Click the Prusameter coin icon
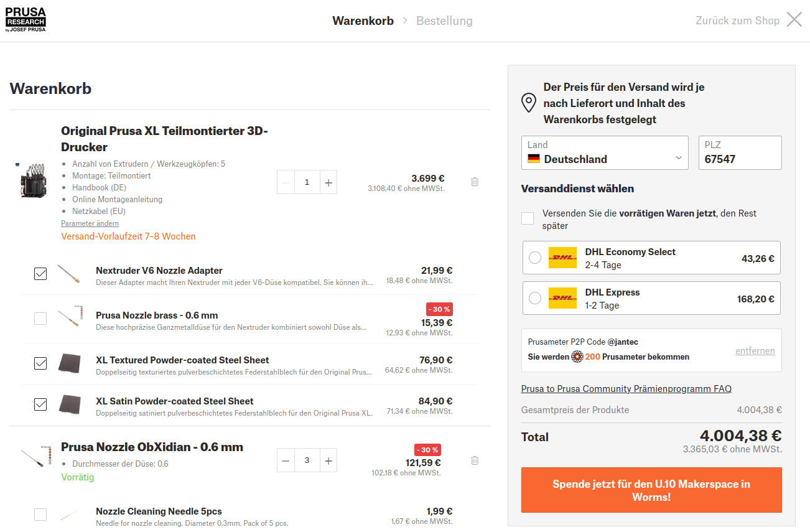Image resolution: width=810 pixels, height=532 pixels. point(577,357)
